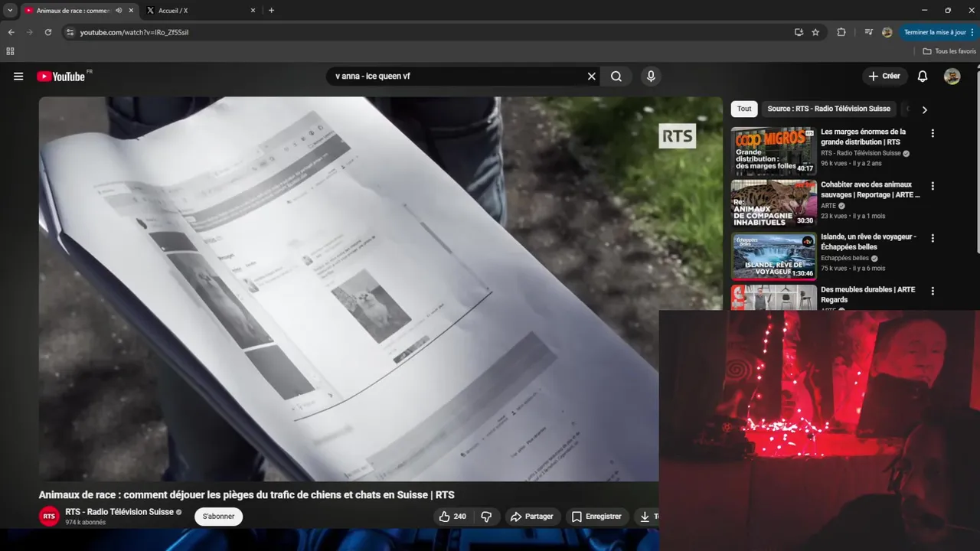Image resolution: width=980 pixels, height=551 pixels.
Task: Click Partager to share the video
Action: tap(531, 517)
